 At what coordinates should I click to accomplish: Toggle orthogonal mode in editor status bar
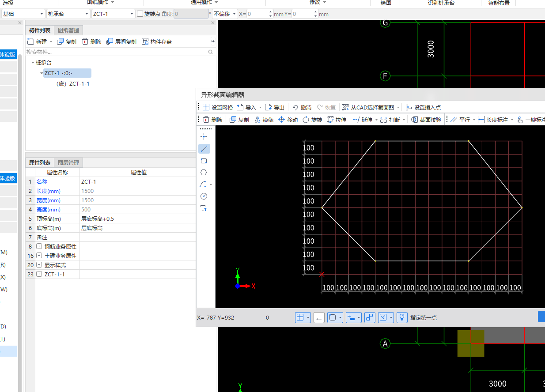(x=318, y=317)
